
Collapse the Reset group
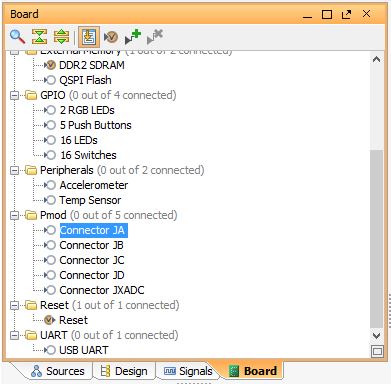(x=14, y=305)
